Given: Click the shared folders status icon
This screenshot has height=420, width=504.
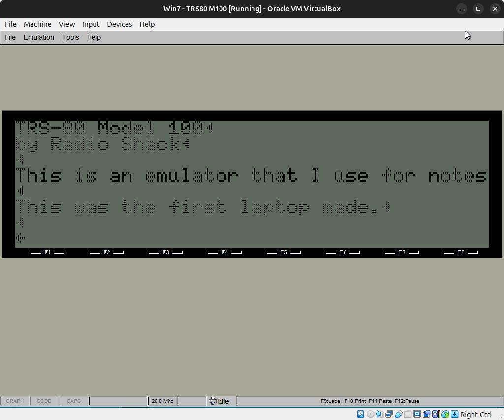Looking at the screenshot, I should pos(408,414).
